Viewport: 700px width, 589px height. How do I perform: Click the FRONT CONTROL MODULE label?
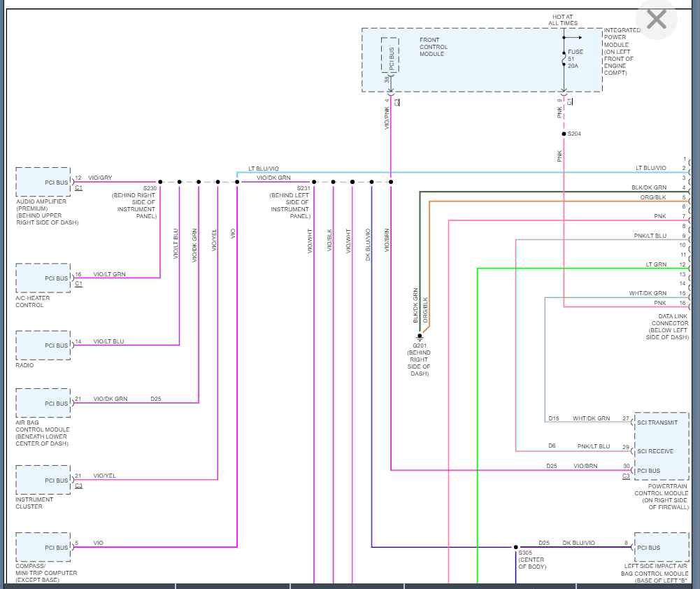433,47
